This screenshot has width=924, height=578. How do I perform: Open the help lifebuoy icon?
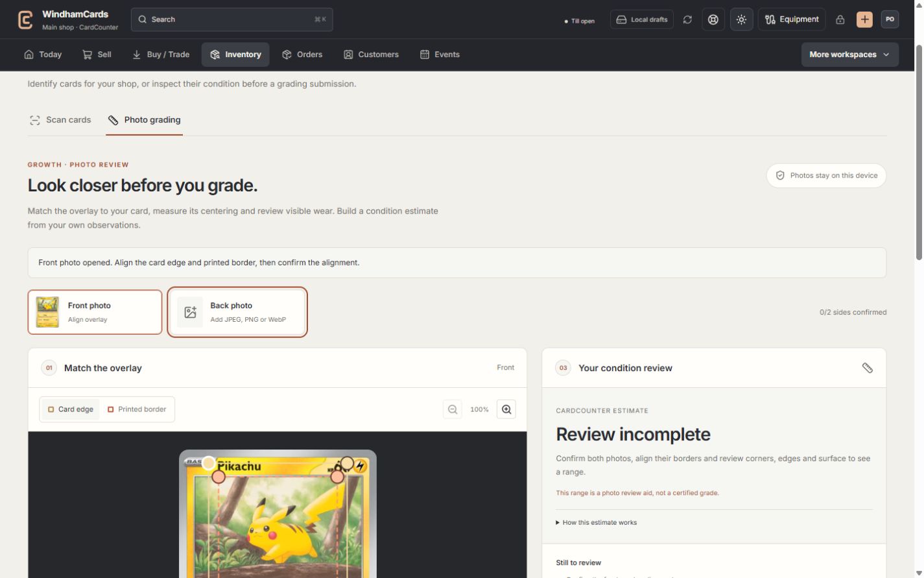point(713,19)
